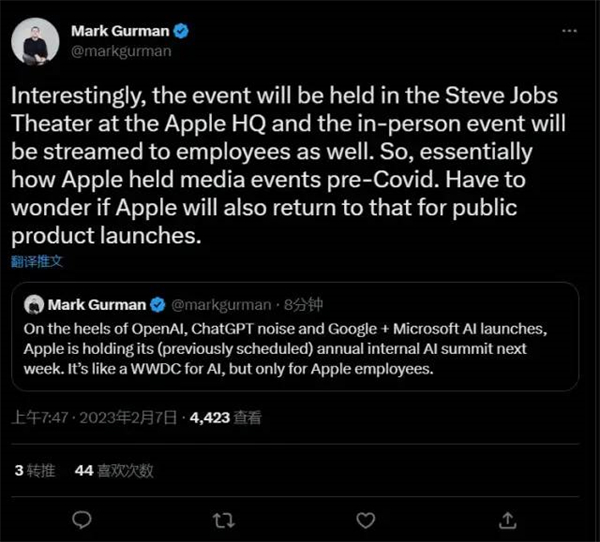The height and width of the screenshot is (542, 600).
Task: Open share options via upload icon
Action: [507, 520]
